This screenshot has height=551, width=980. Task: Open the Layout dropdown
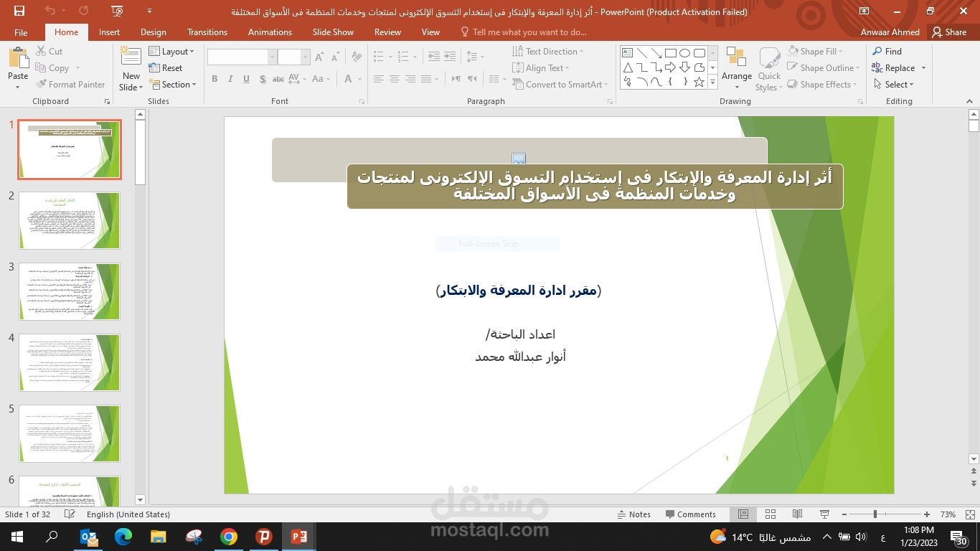click(x=172, y=52)
